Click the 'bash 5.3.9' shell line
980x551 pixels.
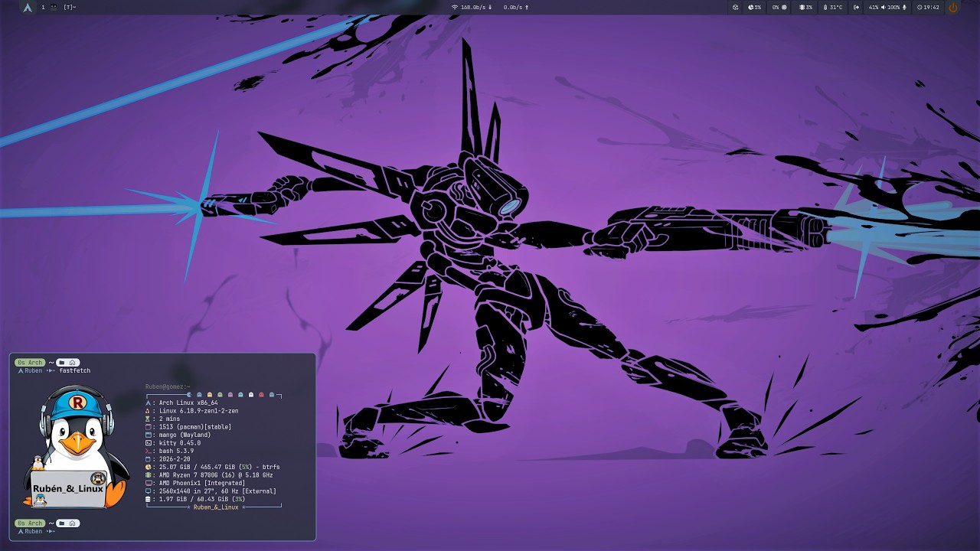(x=176, y=451)
